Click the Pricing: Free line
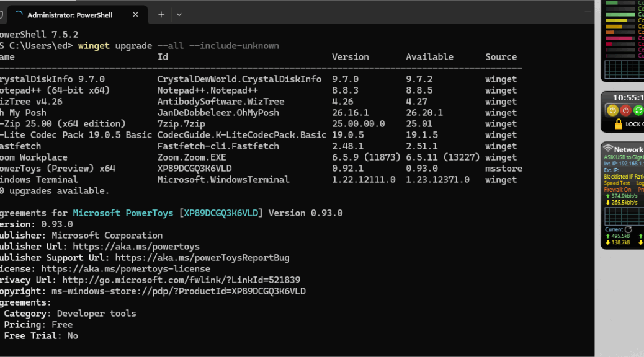The height and width of the screenshot is (357, 644). [38, 325]
